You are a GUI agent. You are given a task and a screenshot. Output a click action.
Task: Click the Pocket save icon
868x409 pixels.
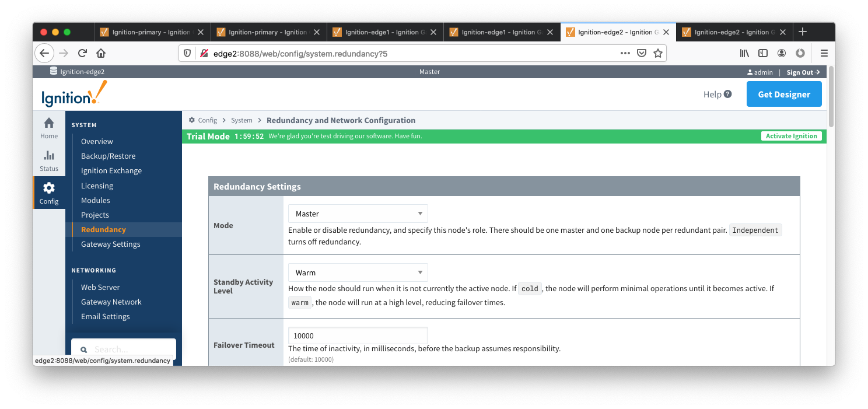click(642, 53)
